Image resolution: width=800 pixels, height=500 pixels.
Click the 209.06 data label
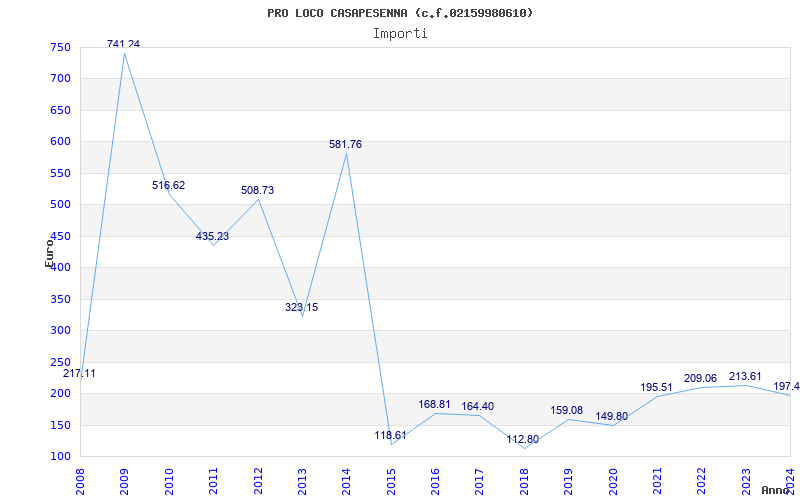[x=700, y=379]
